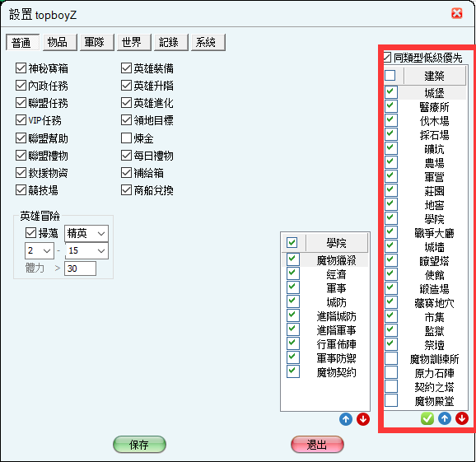Click blue up arrow below the 建築 list
This screenshot has width=476, height=462.
[x=445, y=418]
